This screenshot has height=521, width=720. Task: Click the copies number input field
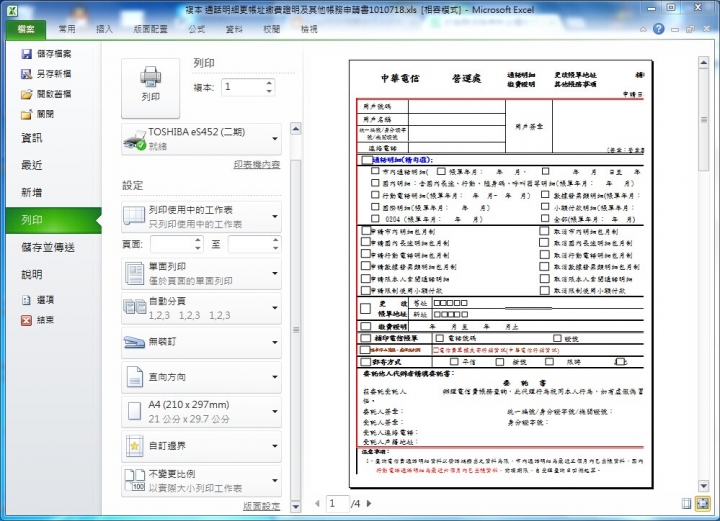pos(243,87)
